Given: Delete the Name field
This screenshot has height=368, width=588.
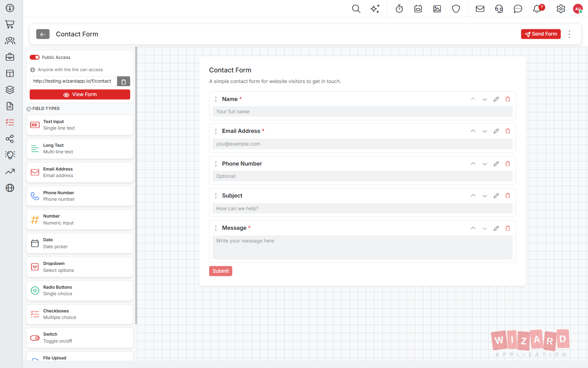Looking at the screenshot, I should [508, 99].
